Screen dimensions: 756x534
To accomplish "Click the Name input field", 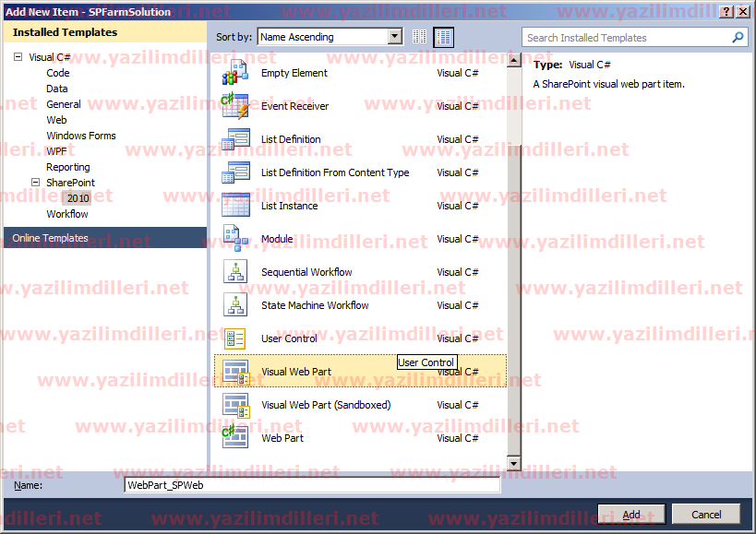I will [312, 485].
